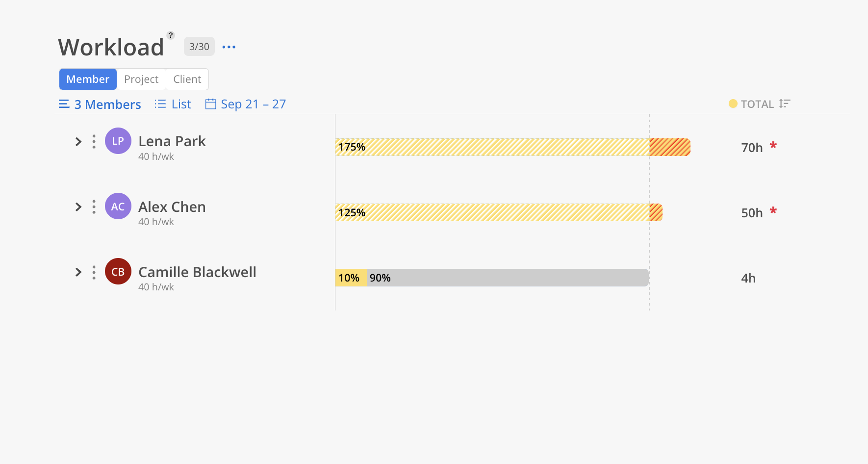Screen dimensions: 868x464
Task: Open the 3 Members filter
Action: point(100,104)
